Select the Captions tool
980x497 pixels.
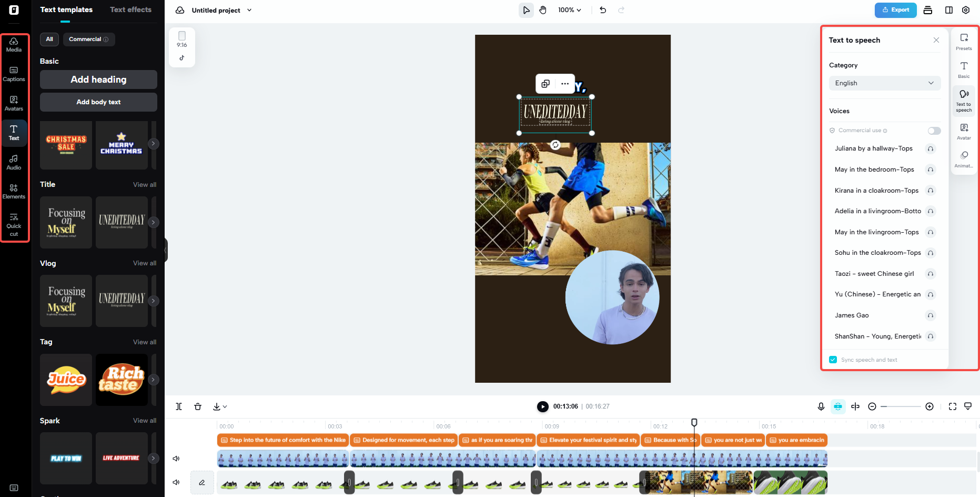point(14,74)
